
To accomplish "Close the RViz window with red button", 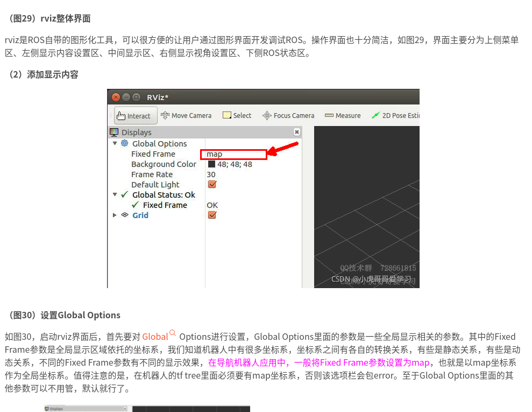I will [x=116, y=97].
